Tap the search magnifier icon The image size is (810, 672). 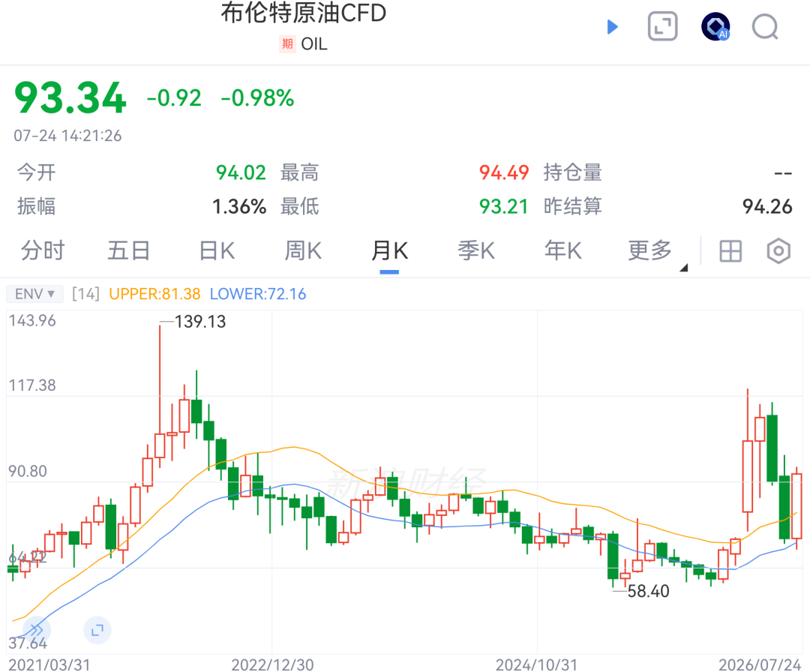tap(765, 27)
